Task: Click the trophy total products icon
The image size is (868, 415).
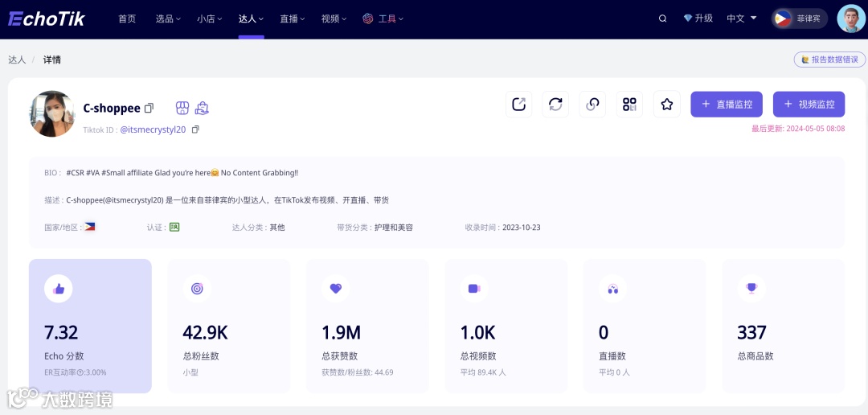Action: coord(751,289)
